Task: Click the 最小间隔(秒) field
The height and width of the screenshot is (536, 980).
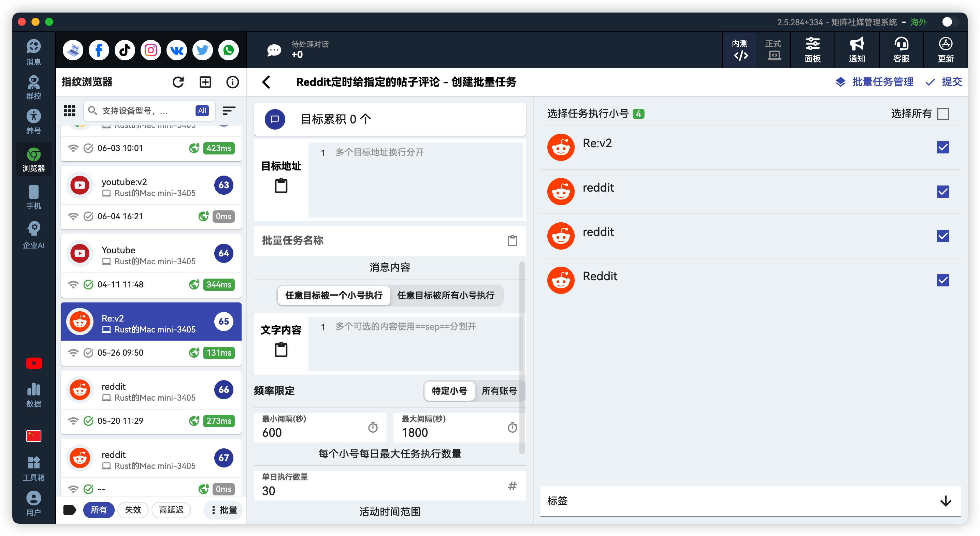Action: click(x=320, y=427)
